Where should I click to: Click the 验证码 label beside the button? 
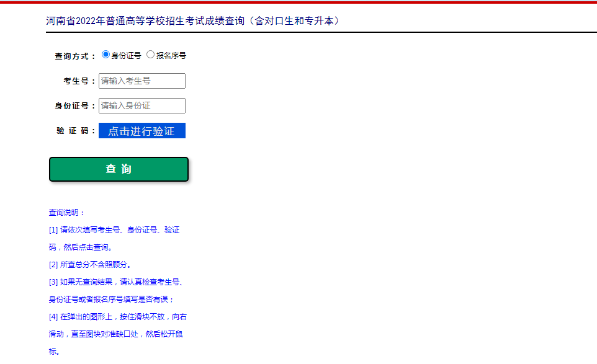[76, 130]
